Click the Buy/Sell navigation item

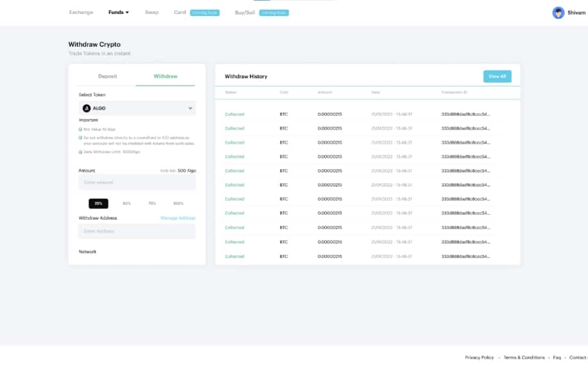[x=244, y=12]
